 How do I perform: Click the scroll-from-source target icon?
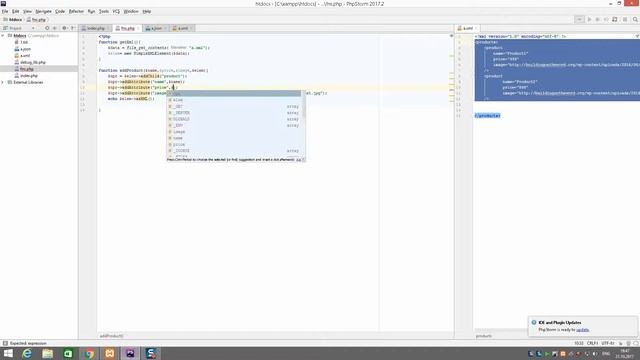coord(47,28)
